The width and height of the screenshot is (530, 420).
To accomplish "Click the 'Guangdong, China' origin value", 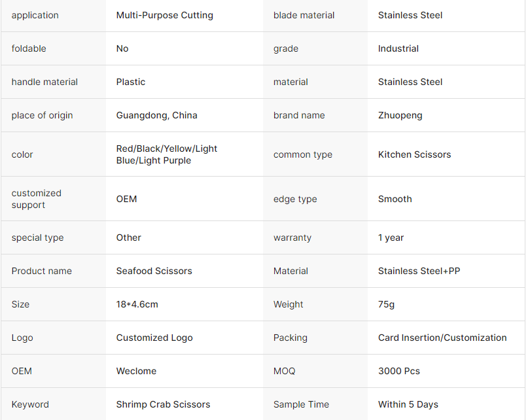I will (157, 115).
